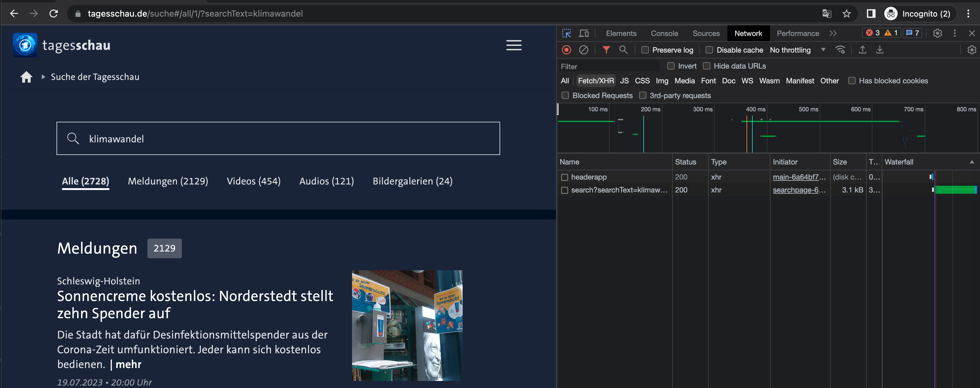The image size is (980, 388).
Task: Import HAR file with upload icon
Action: click(862, 50)
